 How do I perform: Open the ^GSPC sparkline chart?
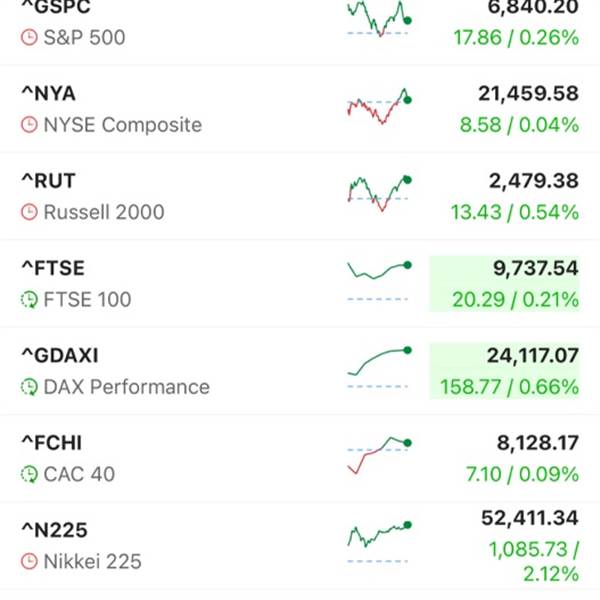coord(378,20)
